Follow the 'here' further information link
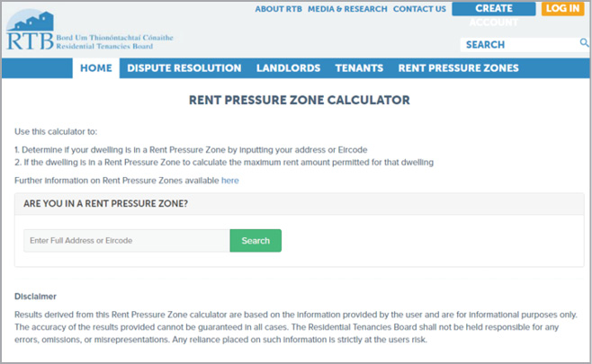The image size is (592, 364). [x=230, y=181]
